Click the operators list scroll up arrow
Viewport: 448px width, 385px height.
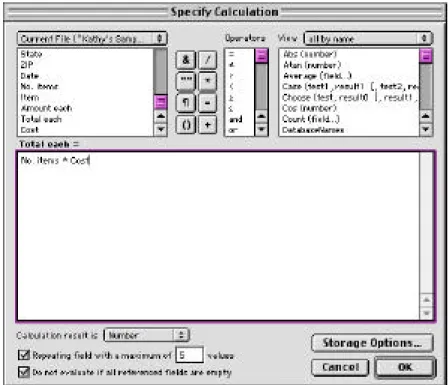point(262,116)
